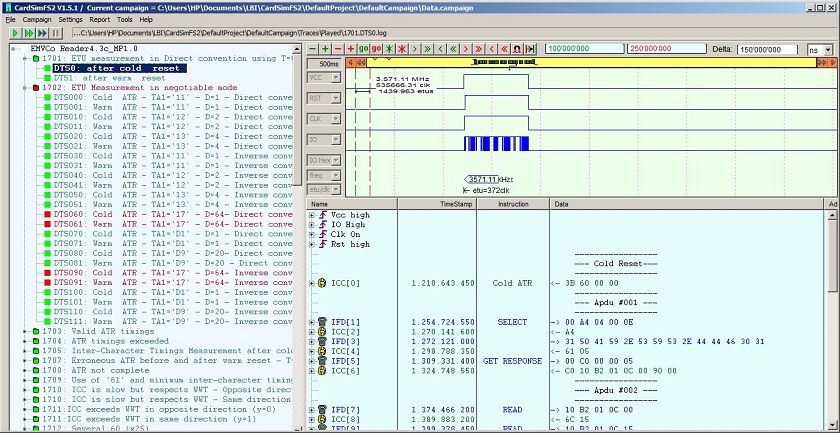
Task: Click the green minus cursor zoom icon
Action: pos(313,49)
